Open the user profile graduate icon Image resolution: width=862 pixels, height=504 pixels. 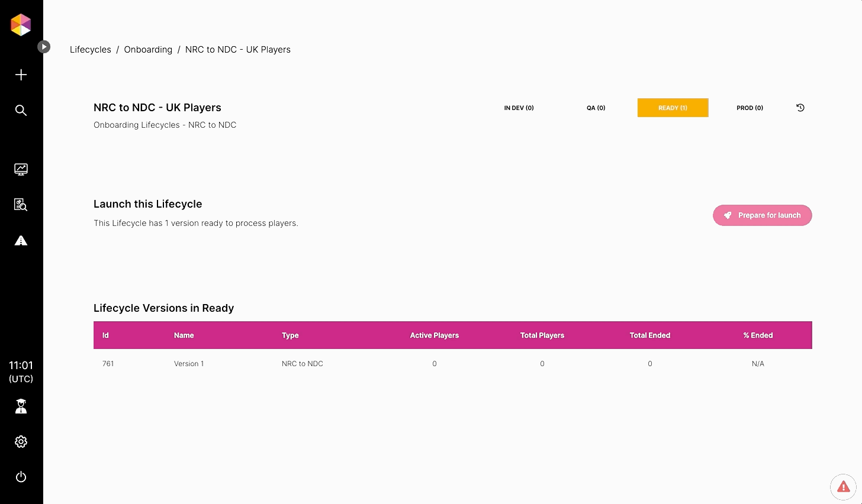pos(21,406)
